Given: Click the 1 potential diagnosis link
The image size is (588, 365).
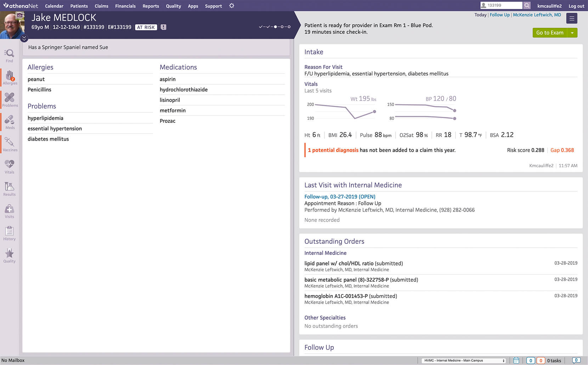Looking at the screenshot, I should 333,150.
